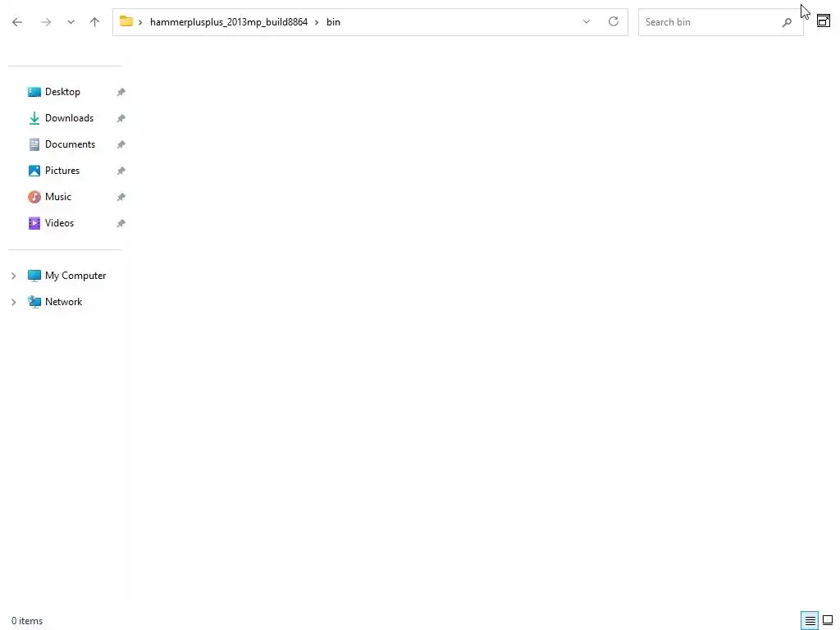Refresh the bin folder
Image resolution: width=840 pixels, height=630 pixels.
click(x=614, y=21)
